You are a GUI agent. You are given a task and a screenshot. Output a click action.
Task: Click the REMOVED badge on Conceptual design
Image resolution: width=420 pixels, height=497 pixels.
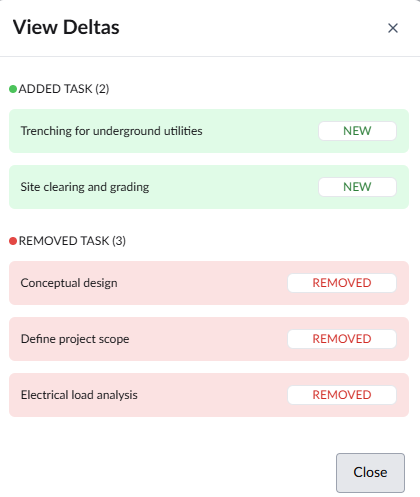pyautogui.click(x=342, y=283)
